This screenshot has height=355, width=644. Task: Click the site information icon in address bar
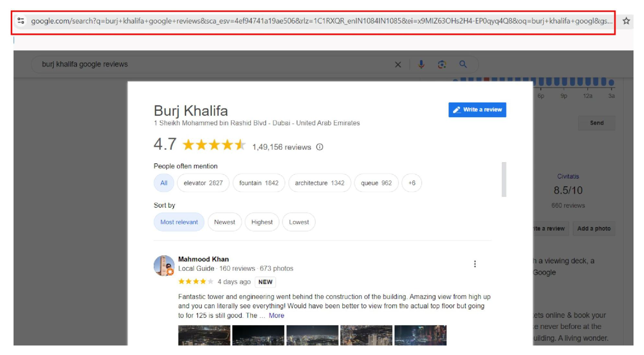click(x=21, y=21)
